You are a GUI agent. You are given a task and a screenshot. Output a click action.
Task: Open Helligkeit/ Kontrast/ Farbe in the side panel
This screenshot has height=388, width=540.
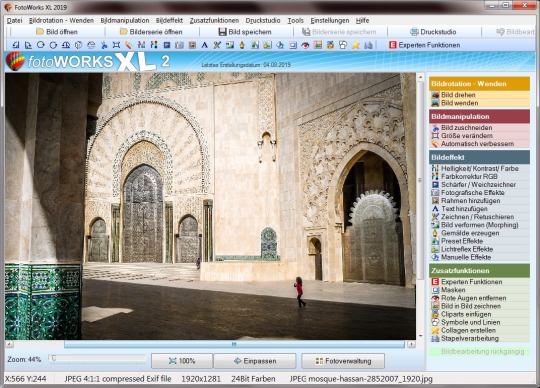(479, 168)
